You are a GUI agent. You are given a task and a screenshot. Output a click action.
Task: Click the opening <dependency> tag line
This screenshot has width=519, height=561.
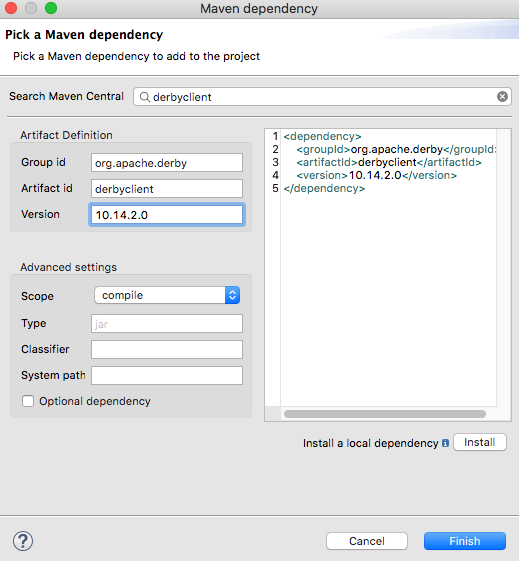pos(322,136)
